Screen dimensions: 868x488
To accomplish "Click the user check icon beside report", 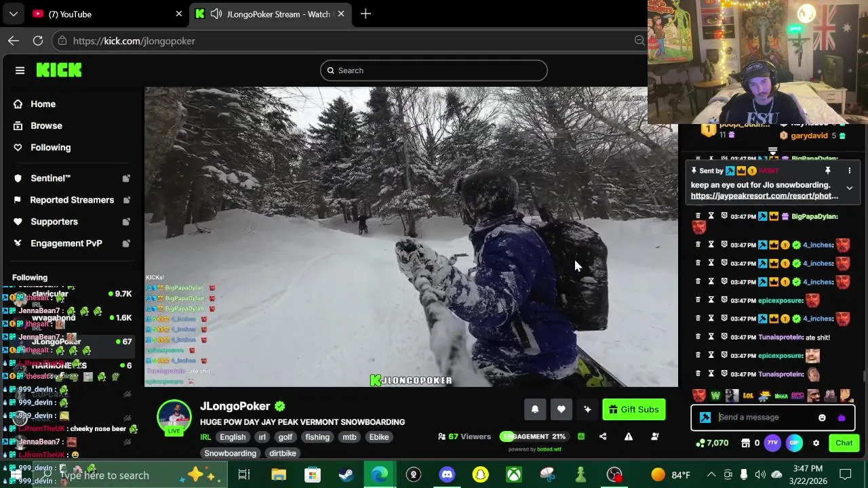I will 654,436.
